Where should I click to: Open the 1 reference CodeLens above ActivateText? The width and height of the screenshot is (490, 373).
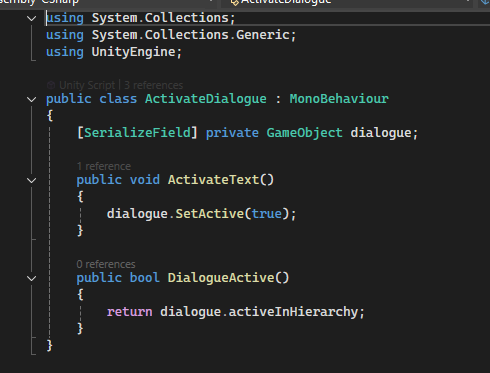click(104, 166)
